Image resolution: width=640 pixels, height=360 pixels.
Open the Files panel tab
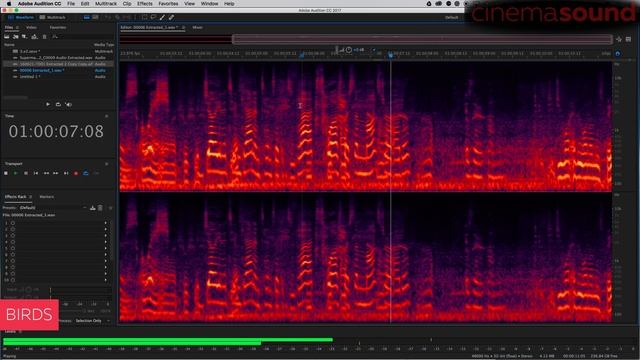coord(9,27)
